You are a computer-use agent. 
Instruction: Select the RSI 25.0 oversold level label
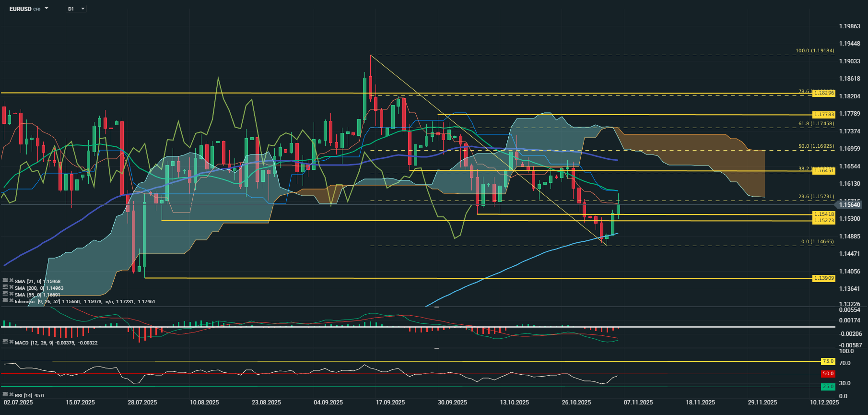point(828,387)
